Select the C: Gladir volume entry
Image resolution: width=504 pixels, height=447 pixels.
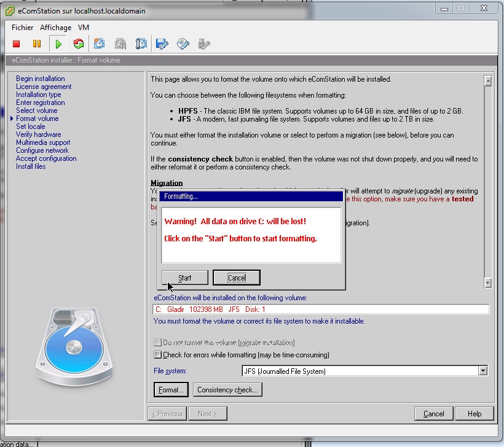click(x=321, y=309)
